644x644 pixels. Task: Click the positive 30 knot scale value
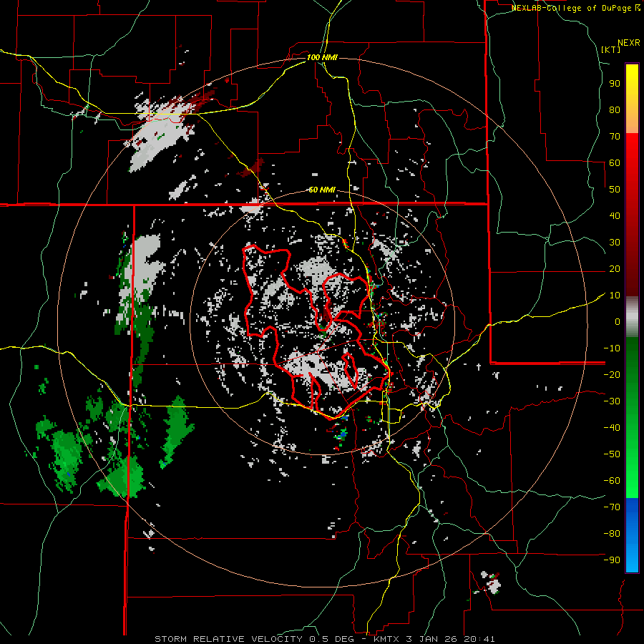pos(615,243)
